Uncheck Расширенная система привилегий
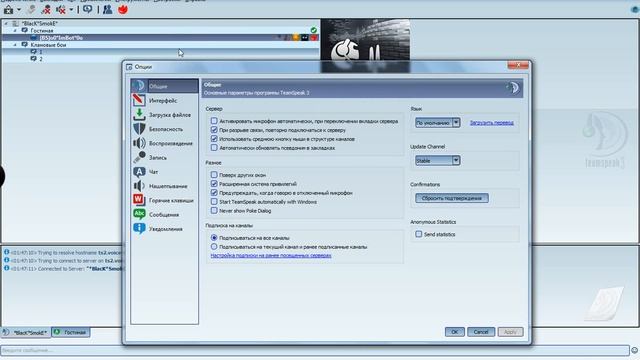 tap(214, 184)
